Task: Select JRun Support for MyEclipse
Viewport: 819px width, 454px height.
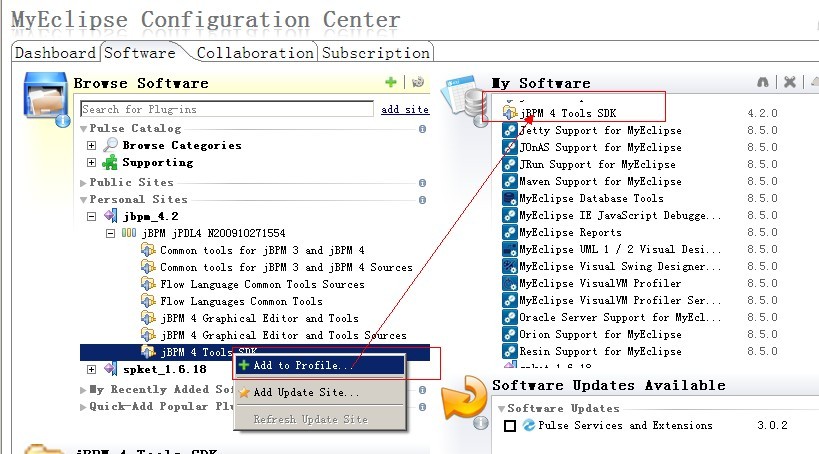Action: 597,164
